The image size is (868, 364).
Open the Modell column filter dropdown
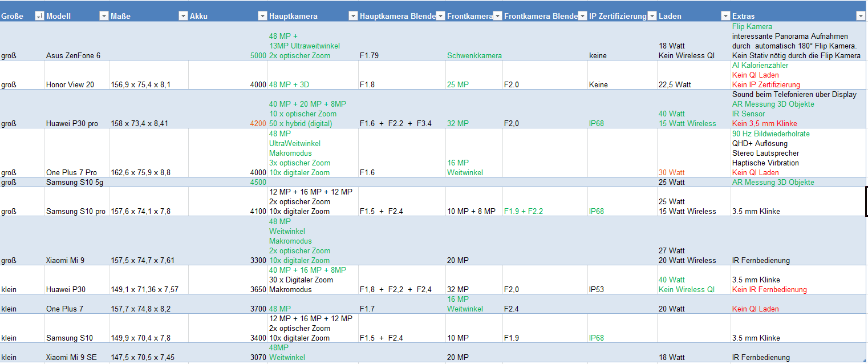point(104,16)
